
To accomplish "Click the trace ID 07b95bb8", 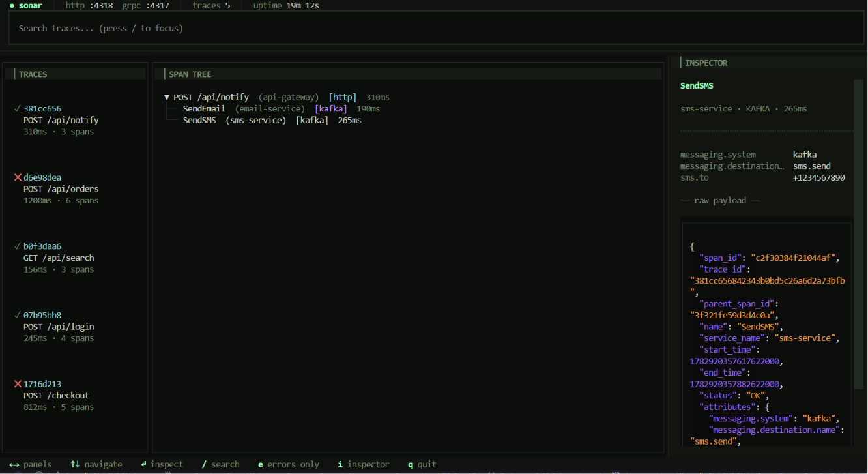I will (x=42, y=315).
